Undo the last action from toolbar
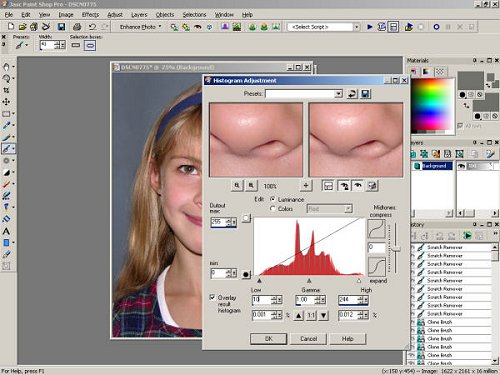 click(92, 27)
